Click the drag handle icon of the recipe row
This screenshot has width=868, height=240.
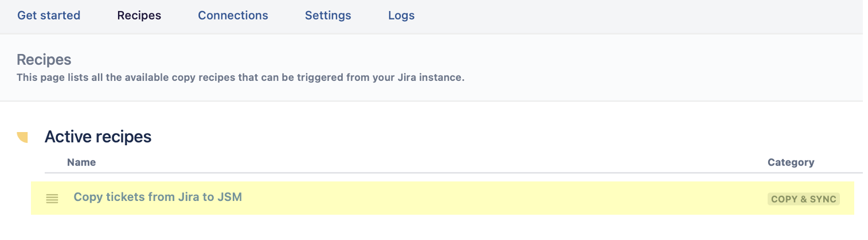(52, 199)
